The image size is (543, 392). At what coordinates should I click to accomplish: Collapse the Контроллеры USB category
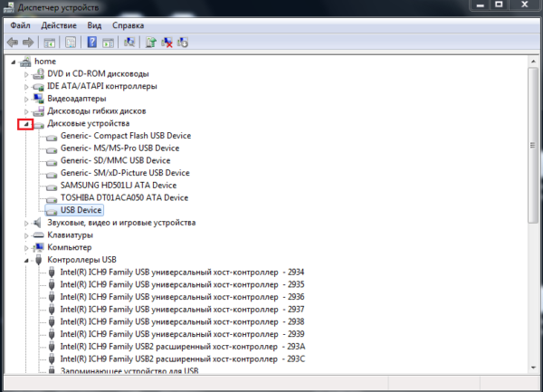[26, 260]
